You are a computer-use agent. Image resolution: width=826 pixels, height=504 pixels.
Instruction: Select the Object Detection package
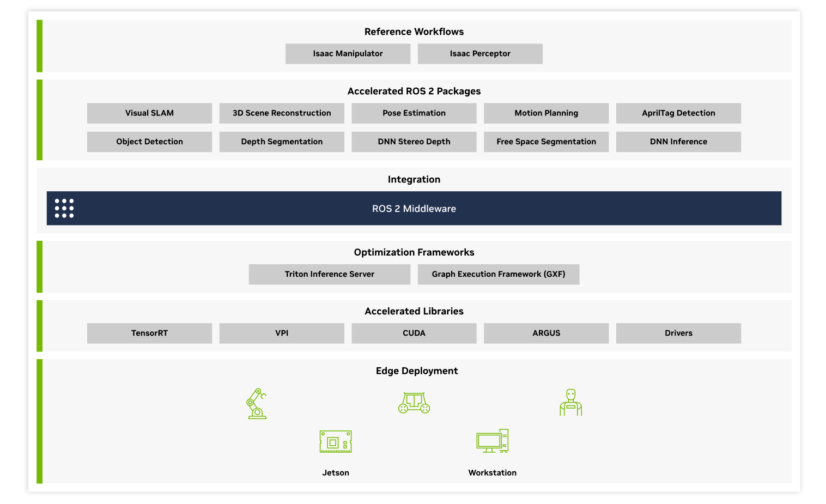pyautogui.click(x=149, y=141)
